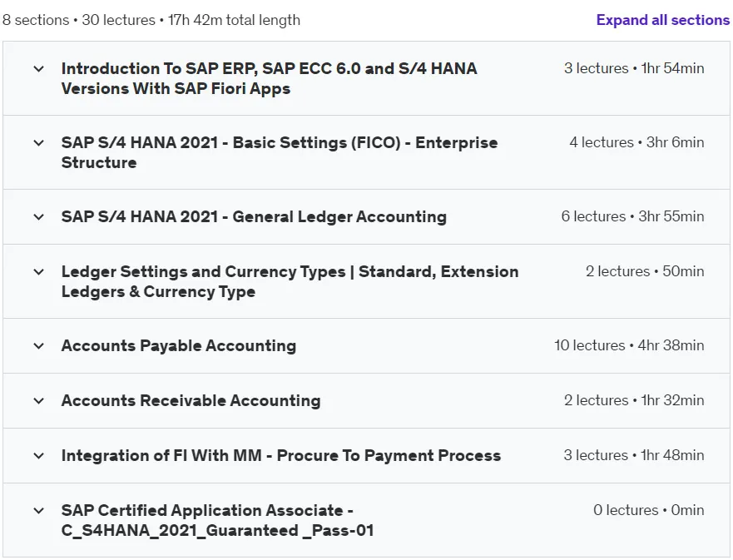Expand the Integration of FI With MM chevron
The image size is (733, 560).
click(39, 456)
